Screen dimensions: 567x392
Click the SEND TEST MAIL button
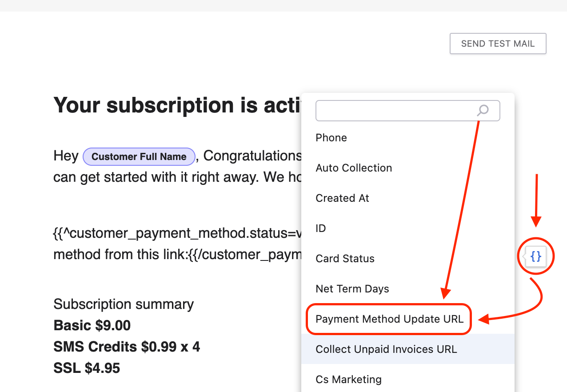tap(498, 44)
